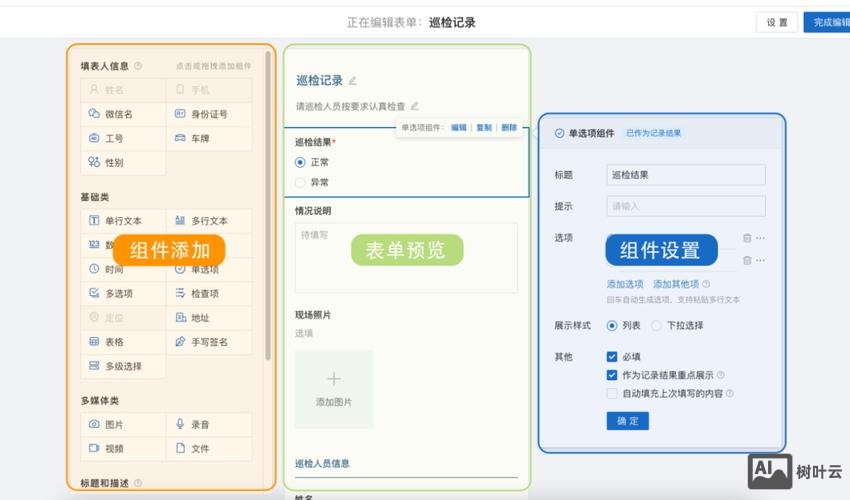850x500 pixels.
Task: Add the 性别 component
Action: (x=123, y=162)
